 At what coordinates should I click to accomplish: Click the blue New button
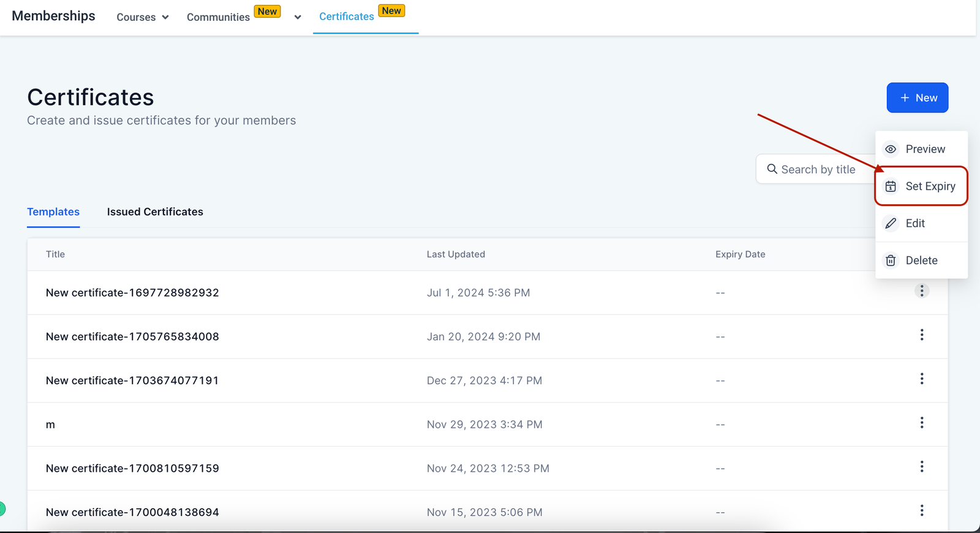tap(917, 98)
